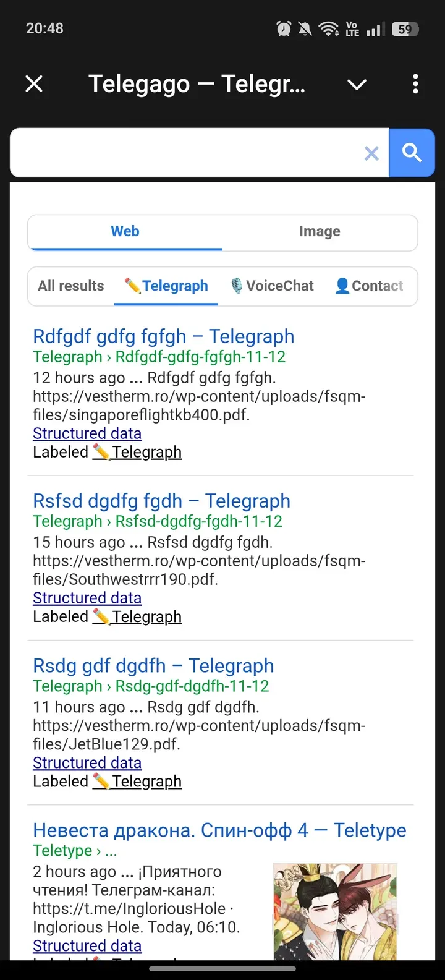Screen dimensions: 445x980
Task: Clear the search field with the X icon
Action: click(371, 154)
